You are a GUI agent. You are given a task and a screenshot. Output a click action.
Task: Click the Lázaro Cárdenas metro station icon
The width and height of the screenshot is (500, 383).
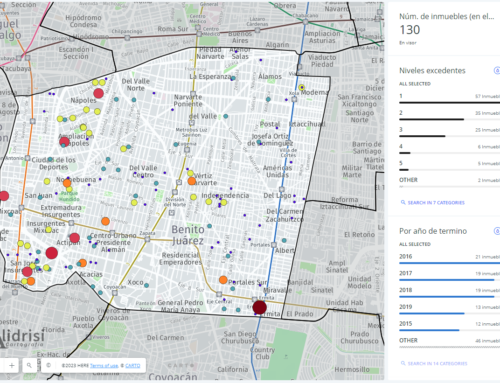257,30
